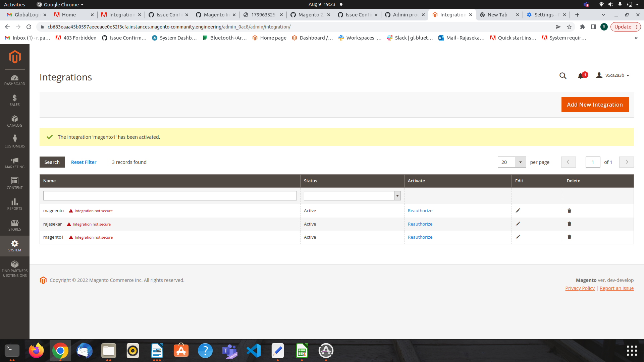Reauthorize the magento1 integration
The width and height of the screenshot is (644, 362).
pyautogui.click(x=420, y=237)
